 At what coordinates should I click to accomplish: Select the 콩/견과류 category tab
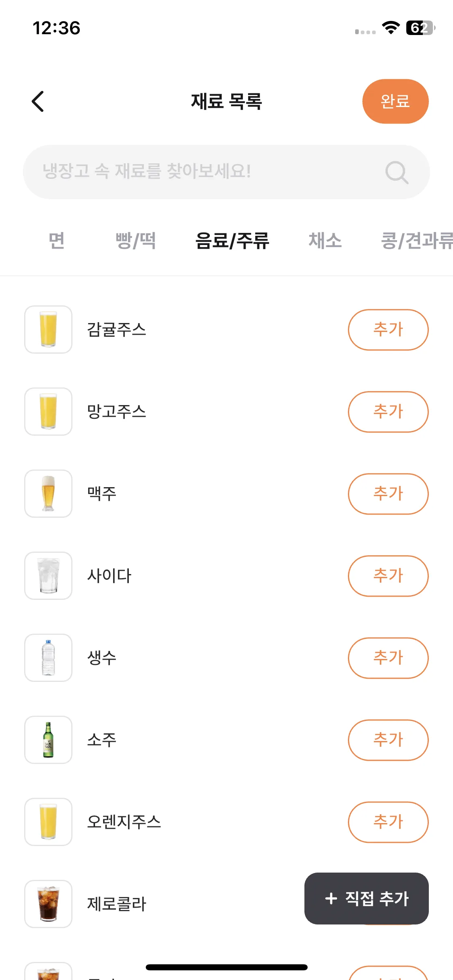tap(417, 241)
